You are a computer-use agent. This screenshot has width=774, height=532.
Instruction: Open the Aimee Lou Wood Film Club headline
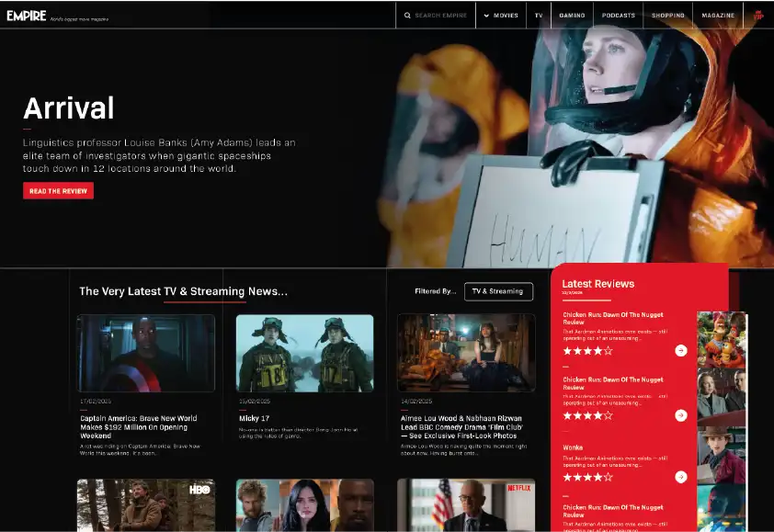click(x=461, y=427)
